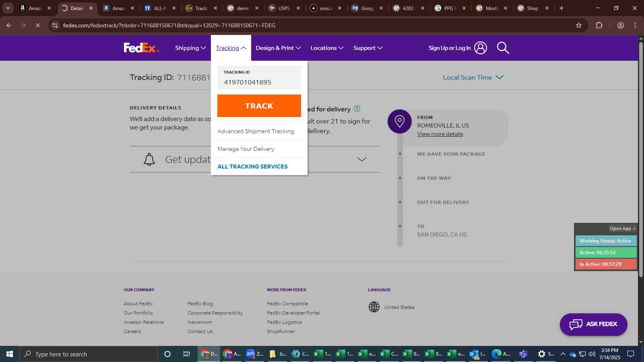Expand the Get updates section chevron

click(361, 159)
